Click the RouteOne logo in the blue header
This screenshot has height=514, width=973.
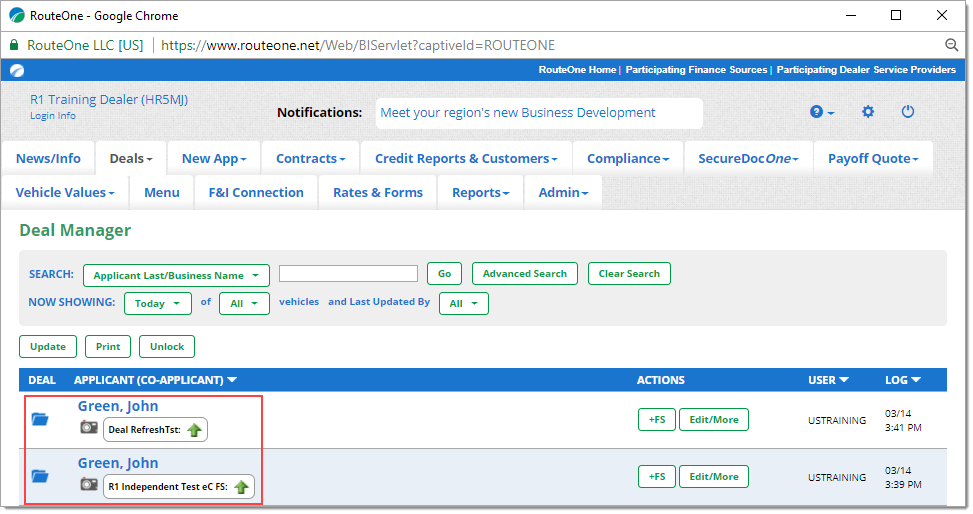pos(17,70)
